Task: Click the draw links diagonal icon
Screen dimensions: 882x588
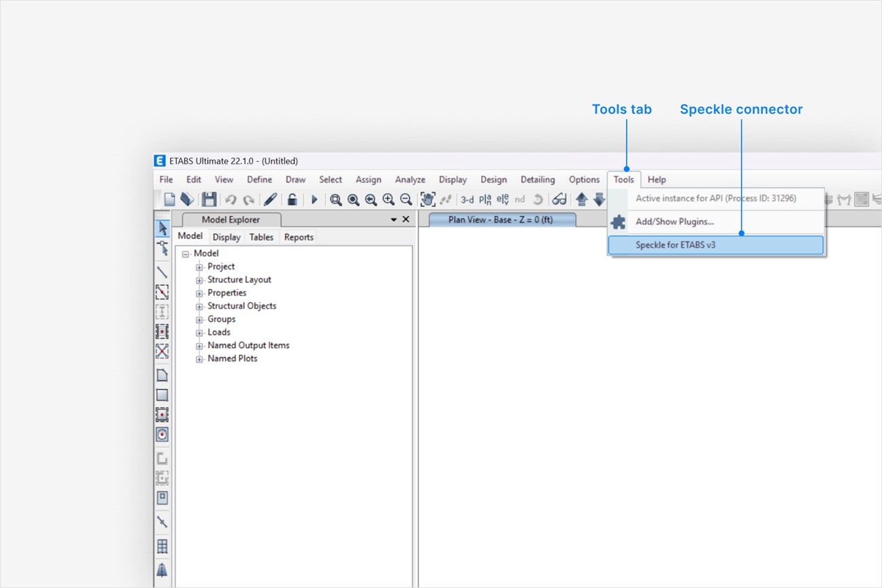Action: [x=162, y=522]
